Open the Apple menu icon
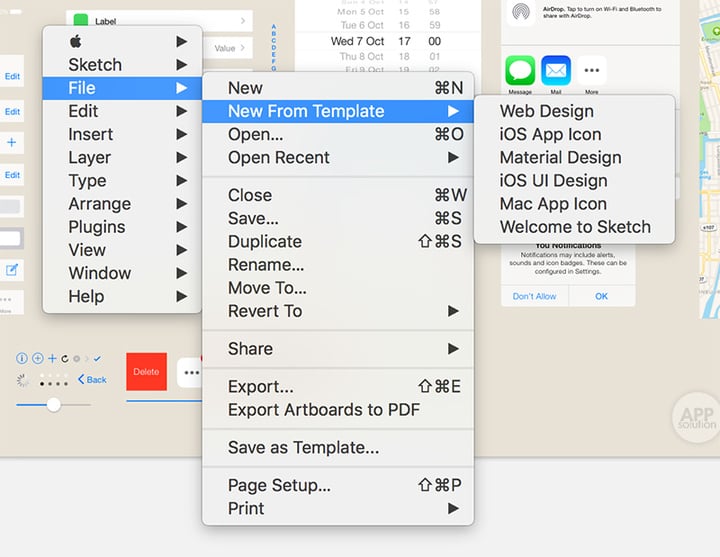 coord(76,41)
